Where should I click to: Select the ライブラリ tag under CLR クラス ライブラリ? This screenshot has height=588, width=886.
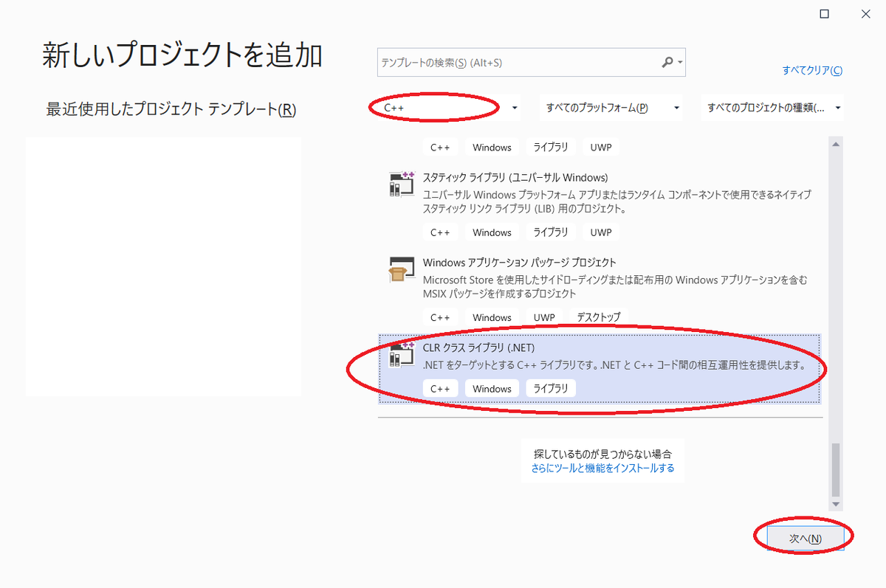coord(550,388)
